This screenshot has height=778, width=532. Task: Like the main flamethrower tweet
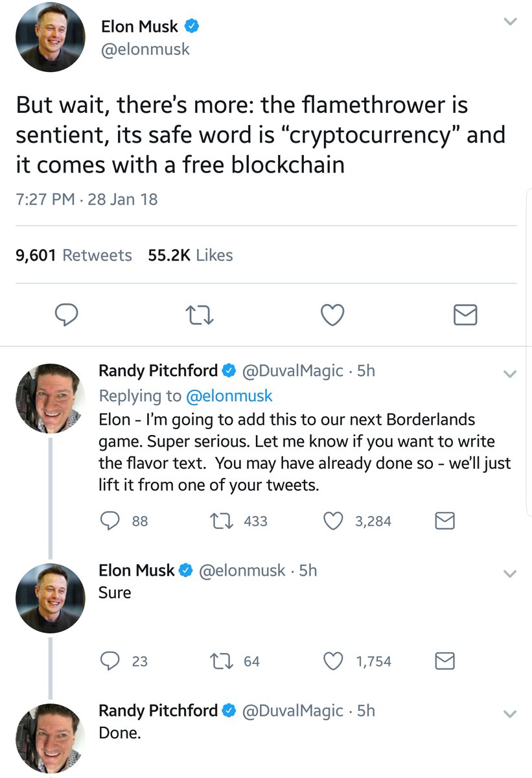332,315
